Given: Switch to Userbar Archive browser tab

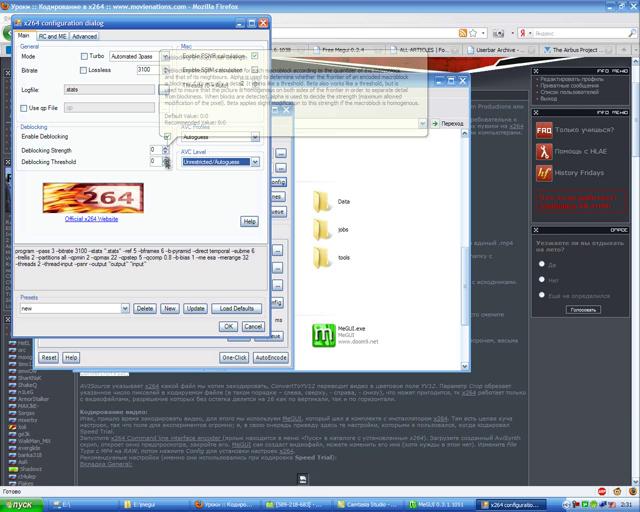Looking at the screenshot, I should point(500,50).
